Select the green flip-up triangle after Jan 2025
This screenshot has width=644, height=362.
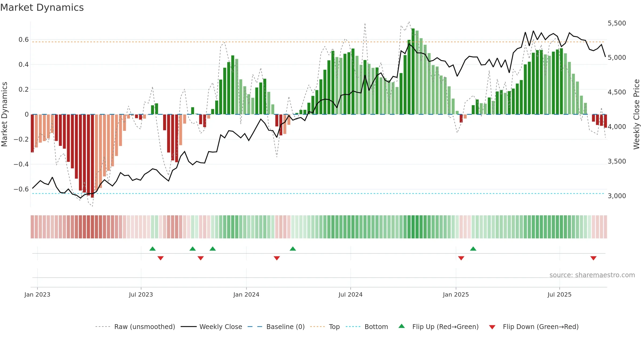473,249
